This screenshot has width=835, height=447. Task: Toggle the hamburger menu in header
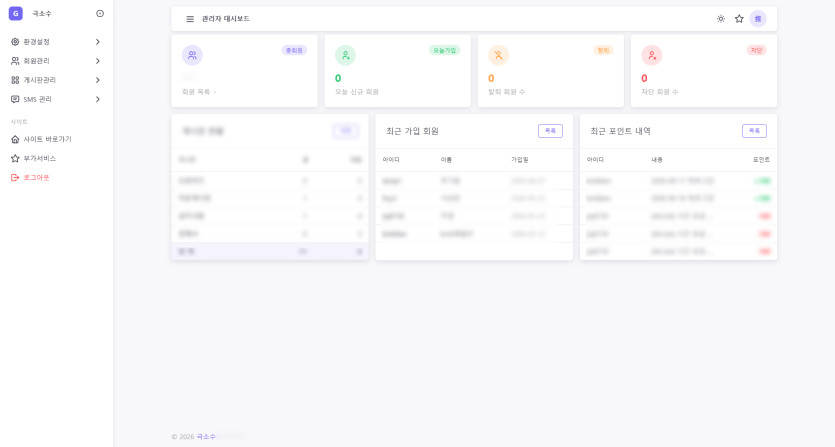pyautogui.click(x=190, y=19)
